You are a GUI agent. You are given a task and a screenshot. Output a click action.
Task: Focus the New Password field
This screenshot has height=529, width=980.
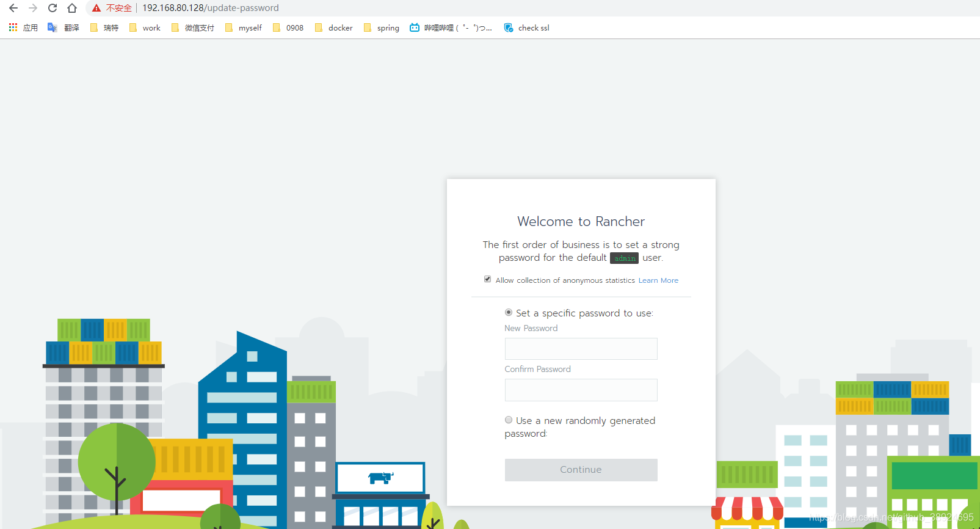point(581,349)
